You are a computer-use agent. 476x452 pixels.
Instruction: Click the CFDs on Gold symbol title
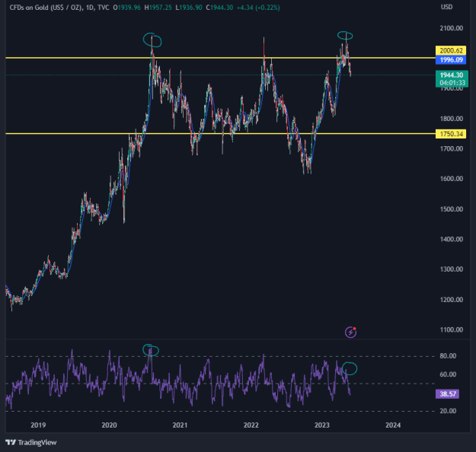pos(46,8)
